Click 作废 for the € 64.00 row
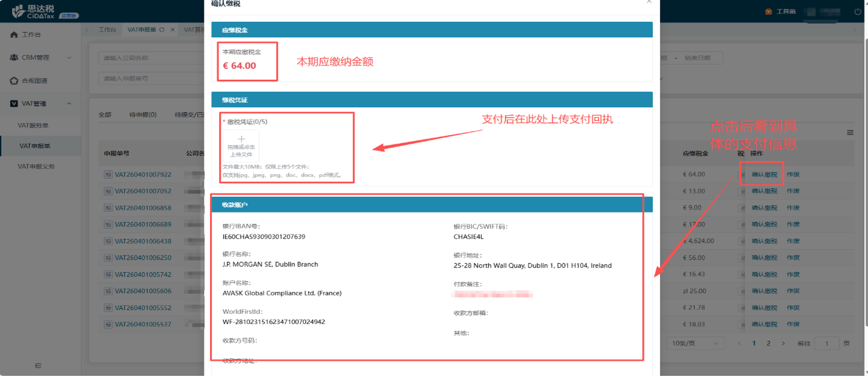 click(x=793, y=174)
